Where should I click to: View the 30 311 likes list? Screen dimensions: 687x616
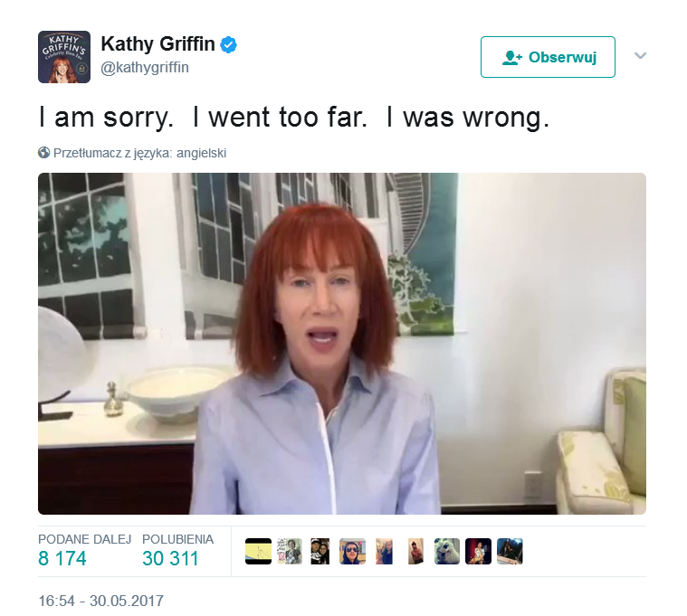tap(177, 551)
